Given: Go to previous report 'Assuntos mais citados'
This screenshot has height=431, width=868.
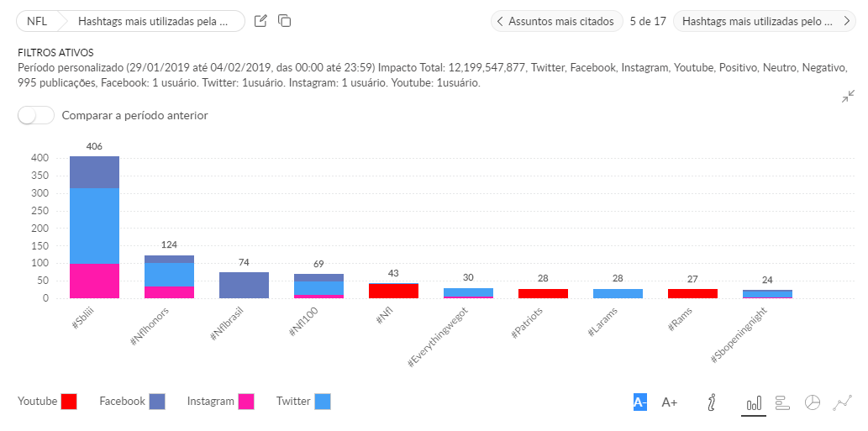Looking at the screenshot, I should pos(556,21).
